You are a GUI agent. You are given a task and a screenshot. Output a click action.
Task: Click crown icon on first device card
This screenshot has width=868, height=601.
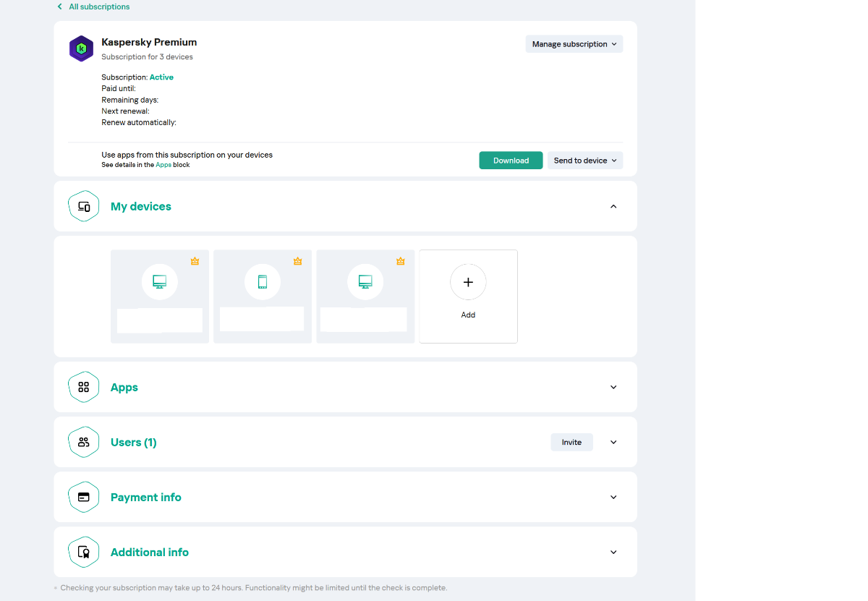195,261
